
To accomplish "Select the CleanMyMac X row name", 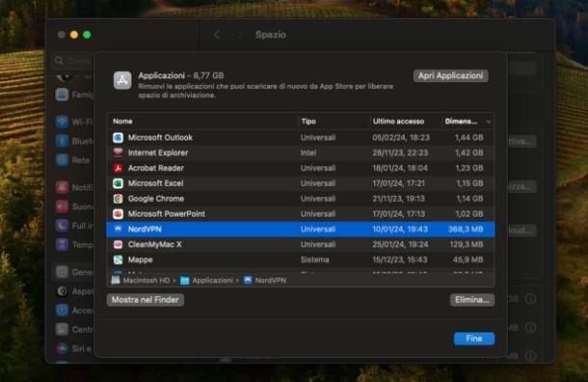I will (154, 244).
